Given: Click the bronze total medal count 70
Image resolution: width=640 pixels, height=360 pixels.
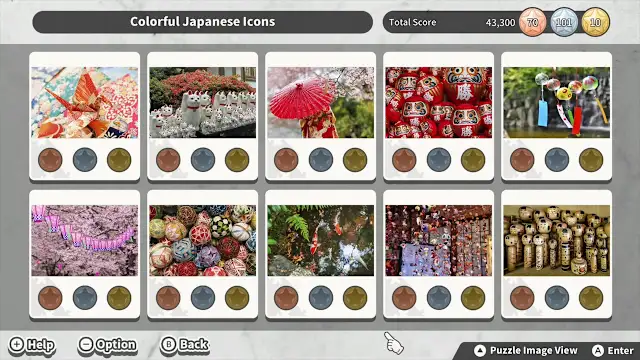Looking at the screenshot, I should pos(533,22).
